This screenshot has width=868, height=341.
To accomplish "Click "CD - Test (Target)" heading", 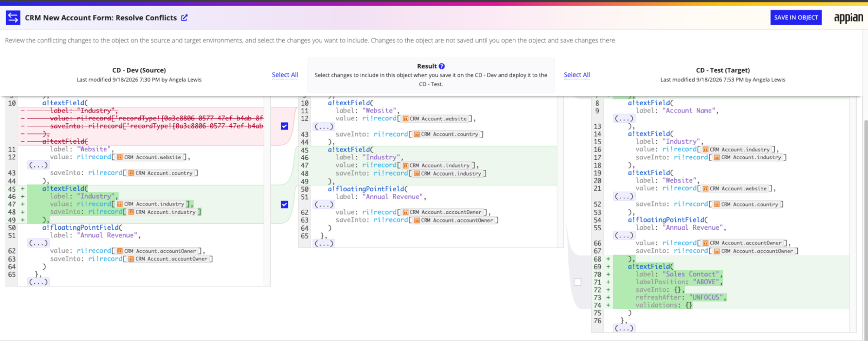I will tap(723, 70).
